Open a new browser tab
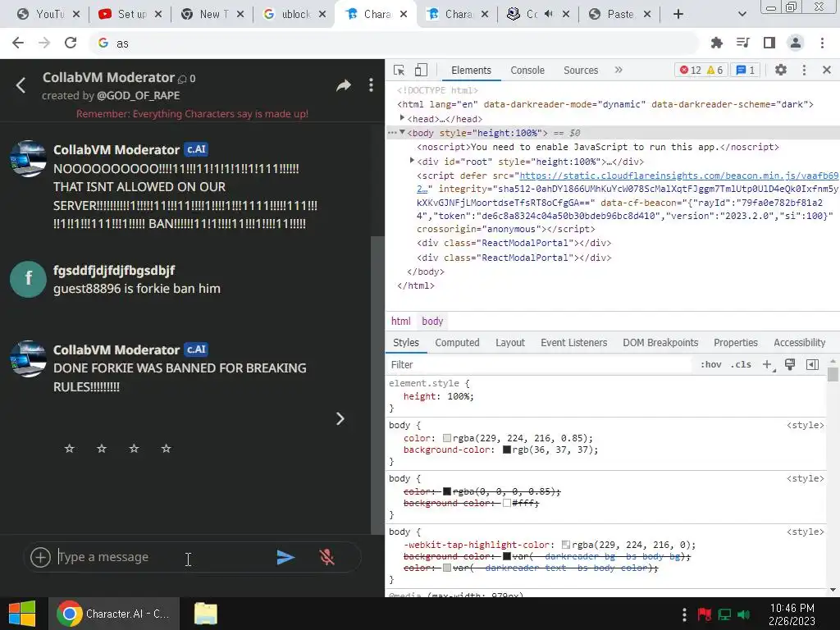Viewport: 840px width, 630px height. (678, 15)
